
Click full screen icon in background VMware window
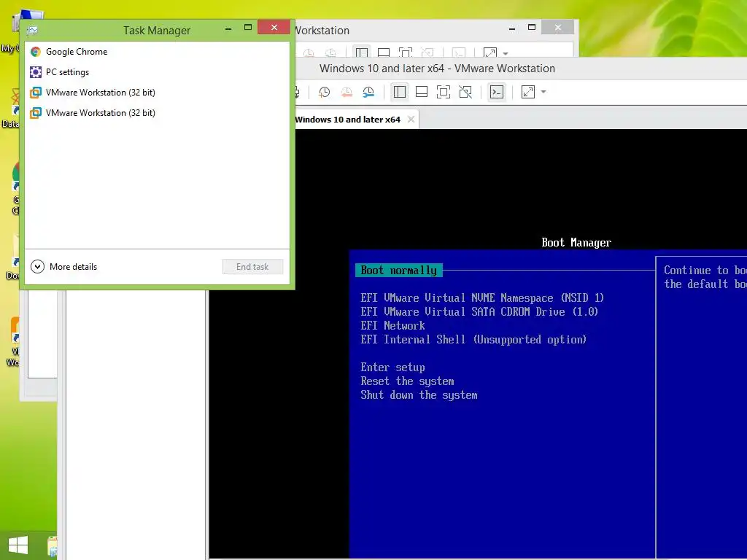click(x=406, y=52)
